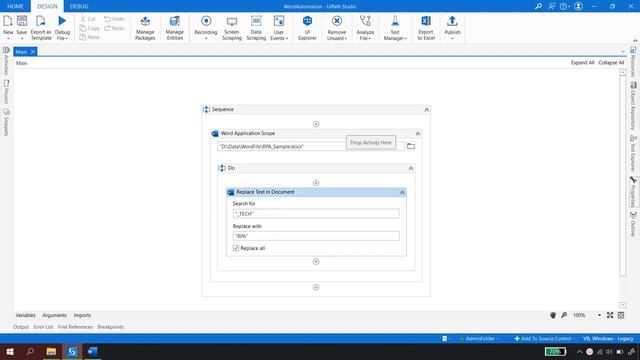Click the Publish icon
The height and width of the screenshot is (360, 640).
coord(452,21)
